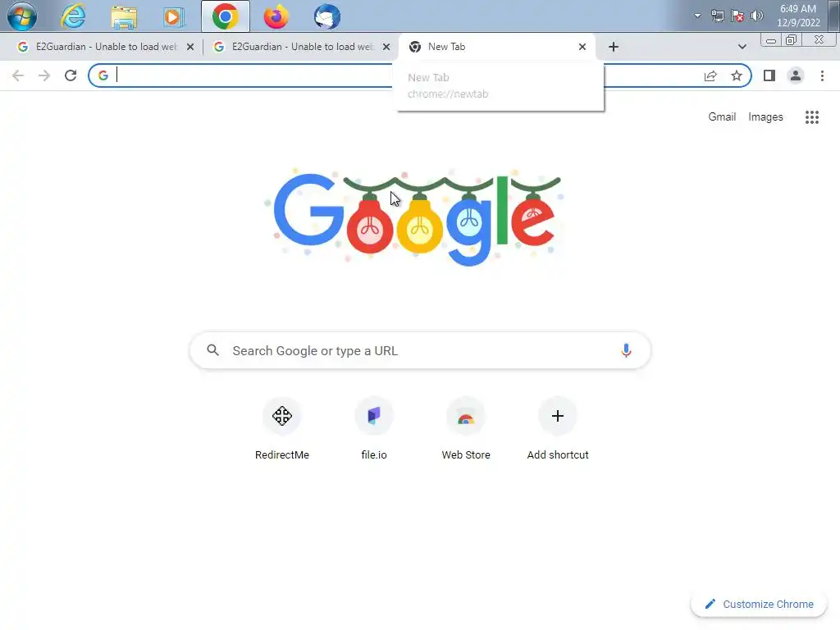Open the Images link

point(765,116)
